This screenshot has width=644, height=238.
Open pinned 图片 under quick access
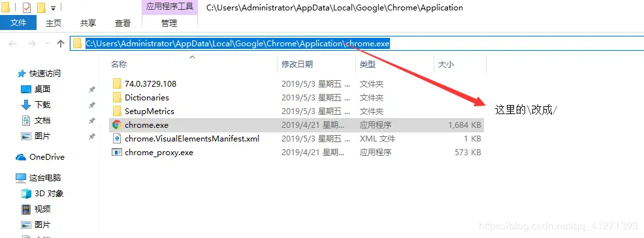pyautogui.click(x=42, y=136)
